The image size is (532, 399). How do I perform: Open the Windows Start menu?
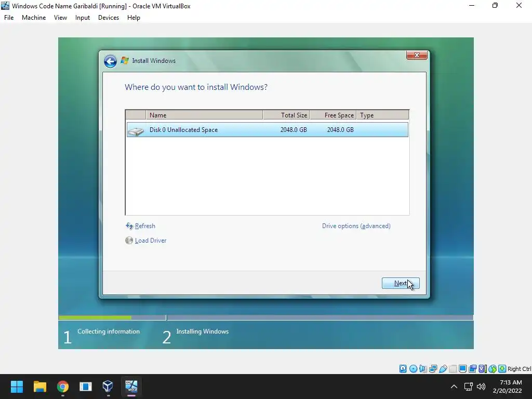point(17,387)
